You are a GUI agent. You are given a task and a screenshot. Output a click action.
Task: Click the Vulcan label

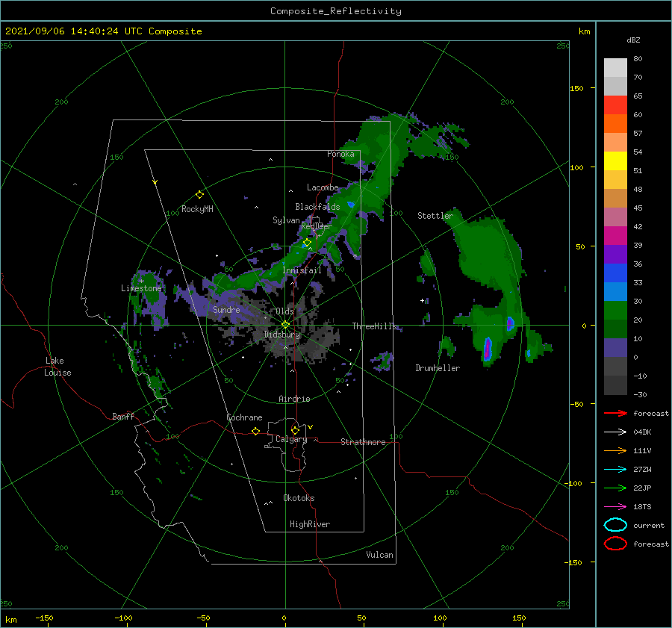(379, 555)
